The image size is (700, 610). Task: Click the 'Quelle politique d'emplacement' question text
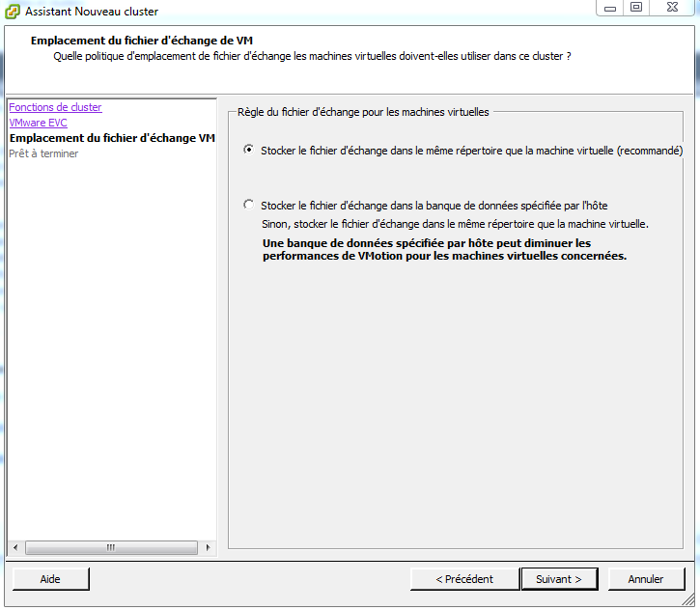pyautogui.click(x=312, y=56)
